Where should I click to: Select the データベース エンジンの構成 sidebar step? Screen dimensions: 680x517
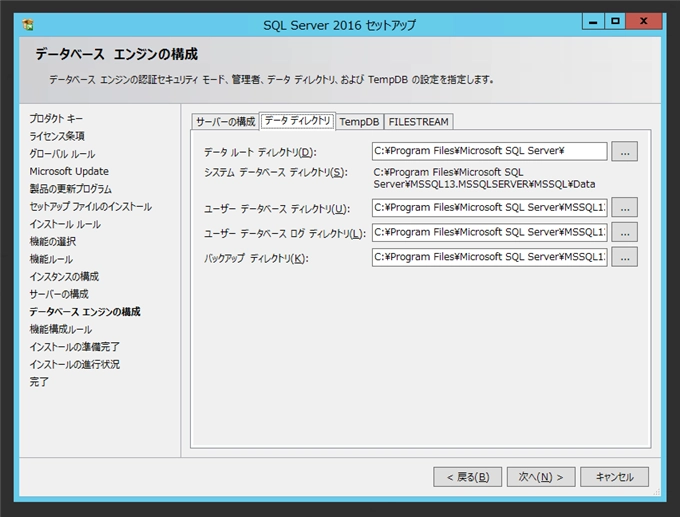coord(85,312)
